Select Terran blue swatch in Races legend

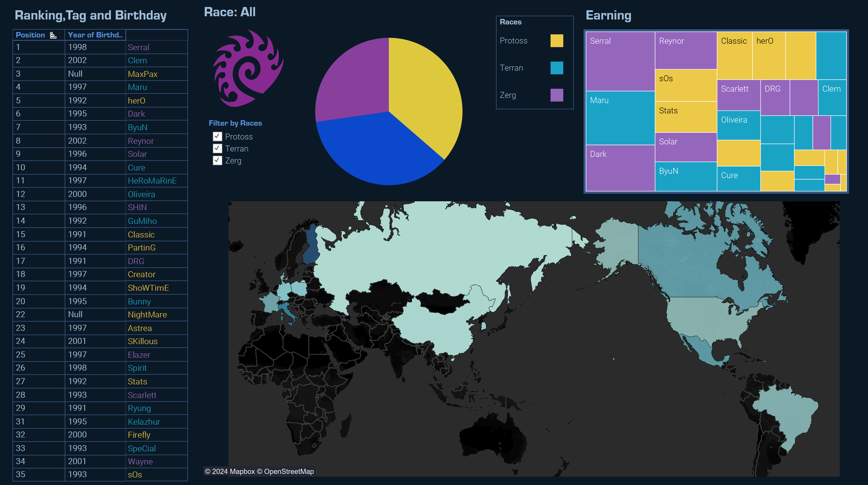click(x=557, y=68)
